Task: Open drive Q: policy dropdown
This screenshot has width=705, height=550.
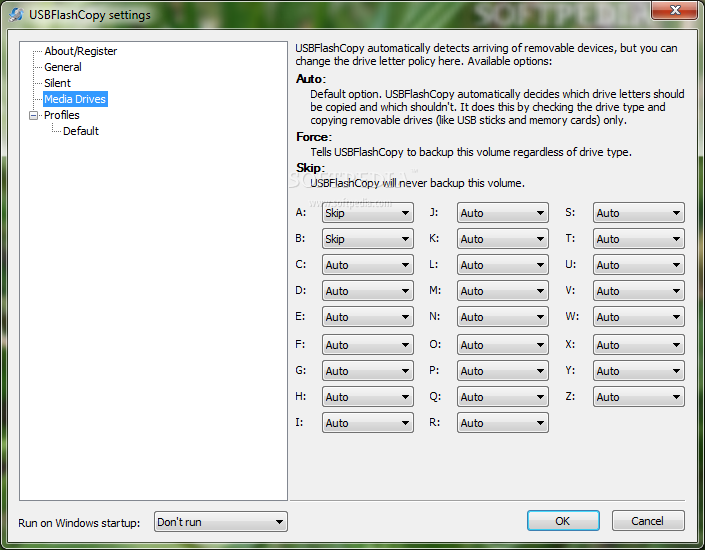Action: (x=503, y=397)
